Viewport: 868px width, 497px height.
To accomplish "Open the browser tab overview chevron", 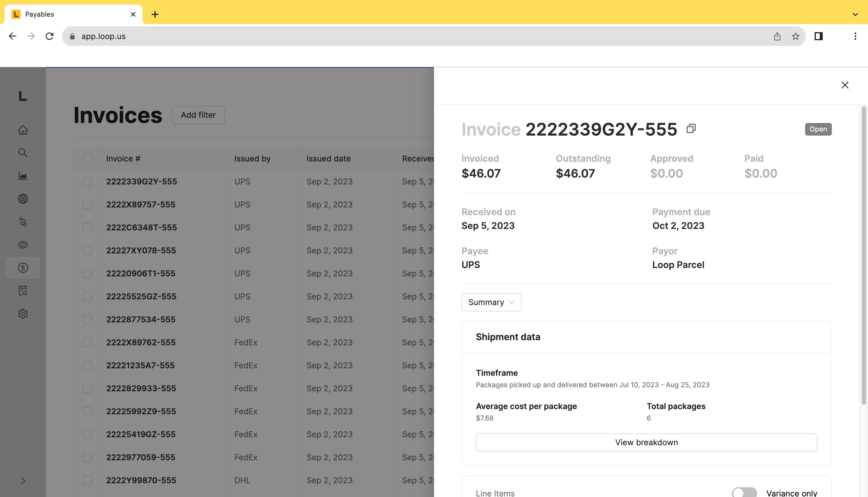I will point(855,14).
